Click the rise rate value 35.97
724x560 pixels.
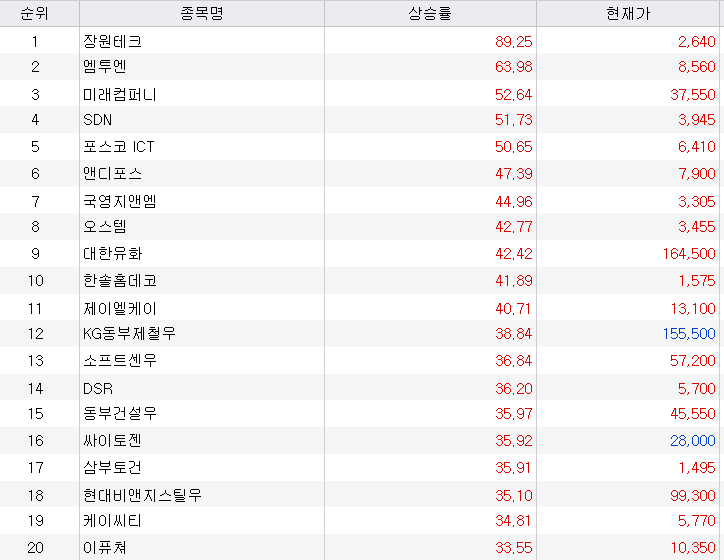coord(513,413)
